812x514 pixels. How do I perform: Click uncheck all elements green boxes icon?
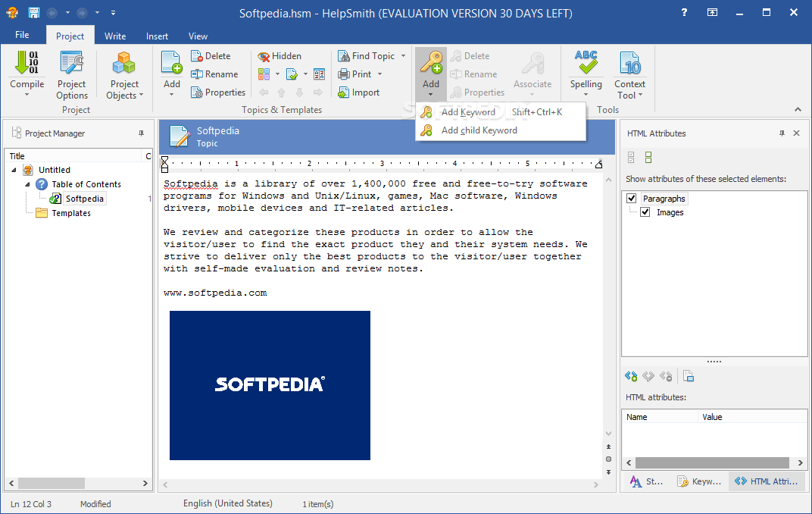pos(648,157)
